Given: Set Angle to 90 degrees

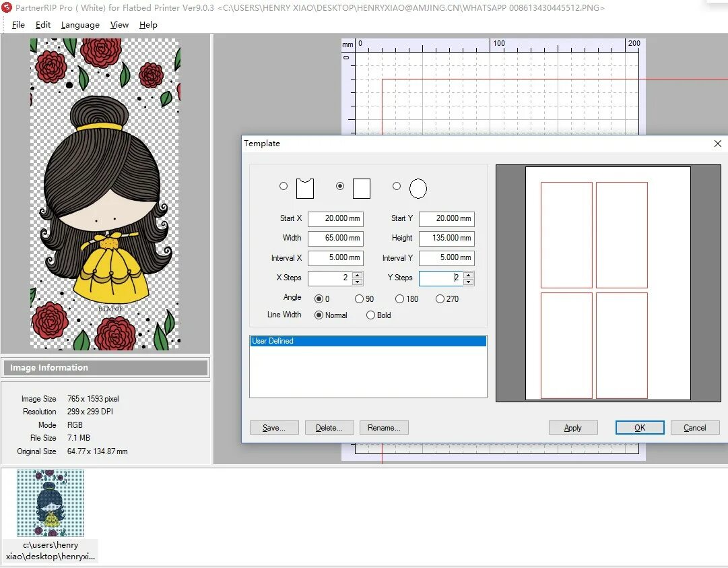Looking at the screenshot, I should [x=359, y=299].
